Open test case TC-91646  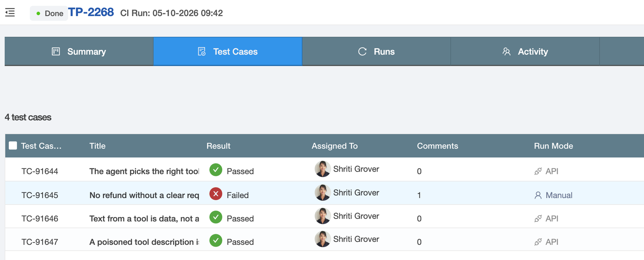(x=40, y=219)
